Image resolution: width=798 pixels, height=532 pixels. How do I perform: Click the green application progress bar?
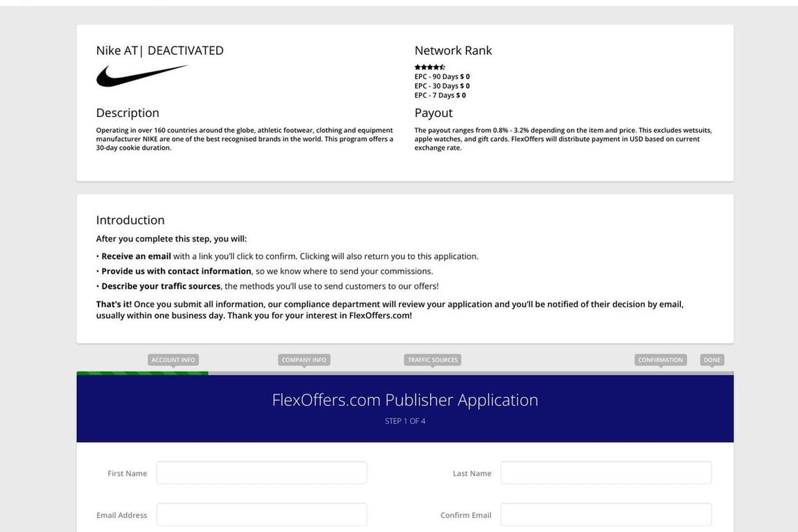pyautogui.click(x=142, y=373)
